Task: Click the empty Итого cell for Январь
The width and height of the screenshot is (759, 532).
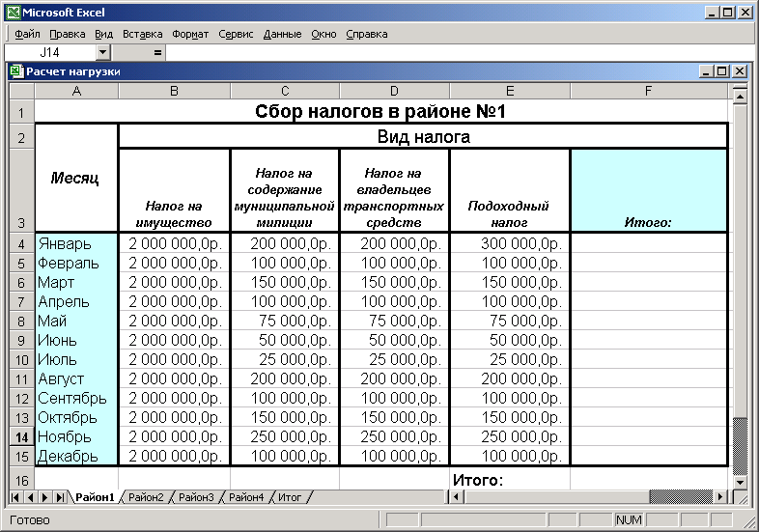Action: coord(649,243)
